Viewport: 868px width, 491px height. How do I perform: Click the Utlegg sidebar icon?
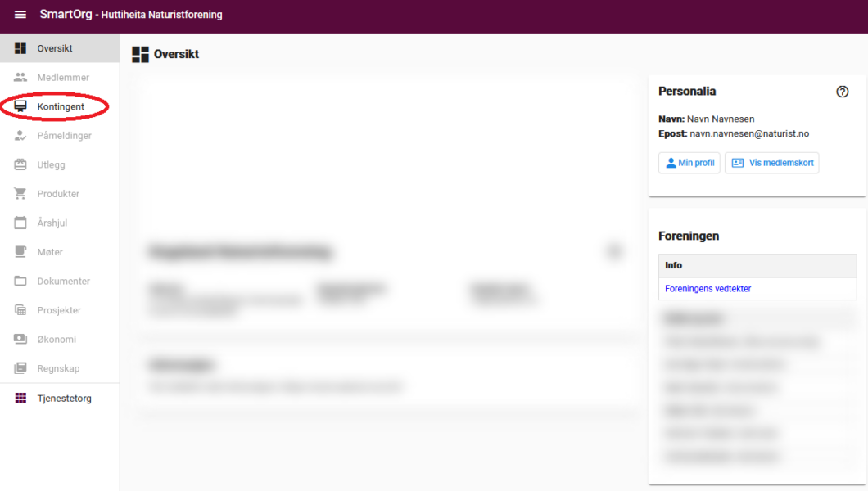click(20, 164)
